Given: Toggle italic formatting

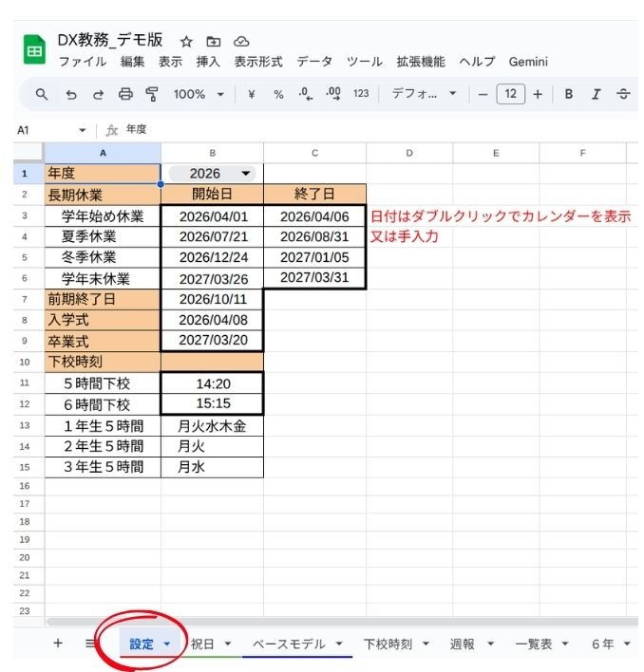Looking at the screenshot, I should [x=597, y=94].
